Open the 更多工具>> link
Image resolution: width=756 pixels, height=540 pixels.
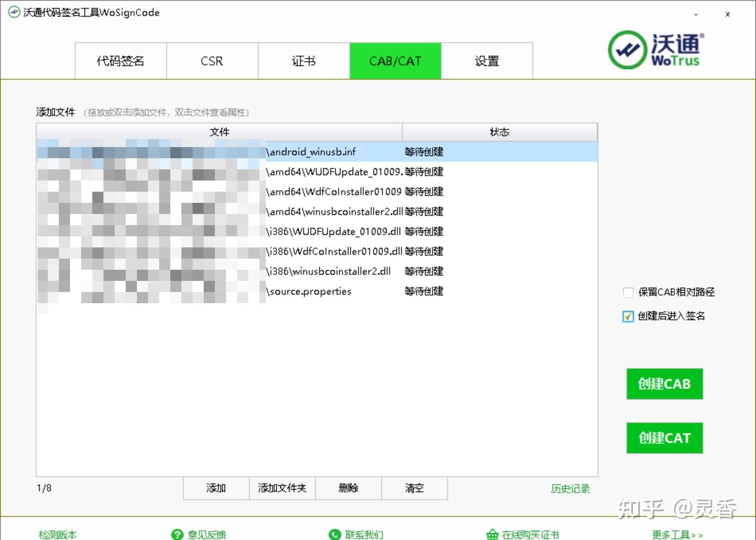pos(677,535)
